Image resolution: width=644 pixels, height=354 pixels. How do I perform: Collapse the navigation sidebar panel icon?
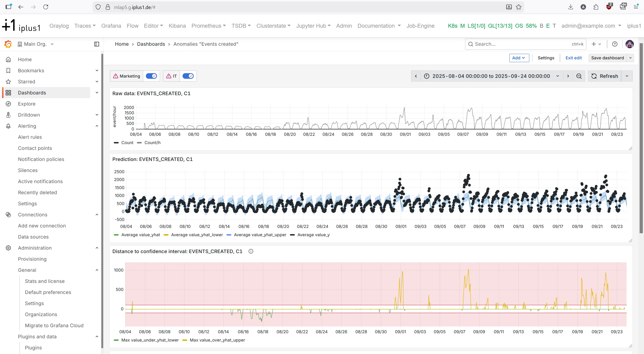96,44
